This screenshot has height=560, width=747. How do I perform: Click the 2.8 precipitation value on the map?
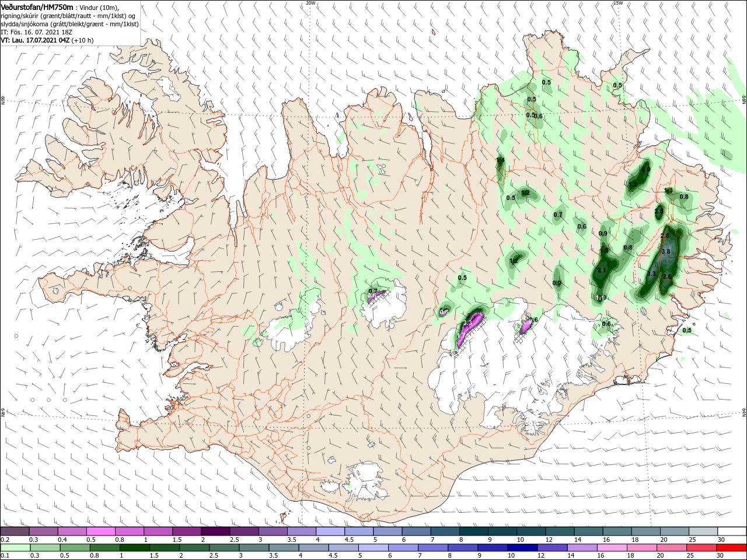pos(665,236)
